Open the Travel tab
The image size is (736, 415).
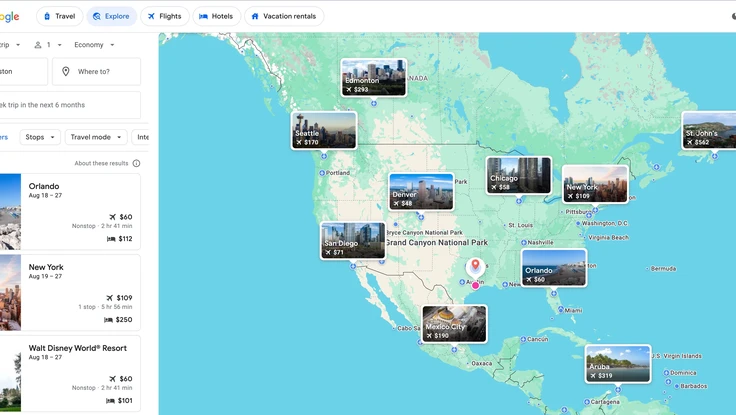(x=60, y=16)
